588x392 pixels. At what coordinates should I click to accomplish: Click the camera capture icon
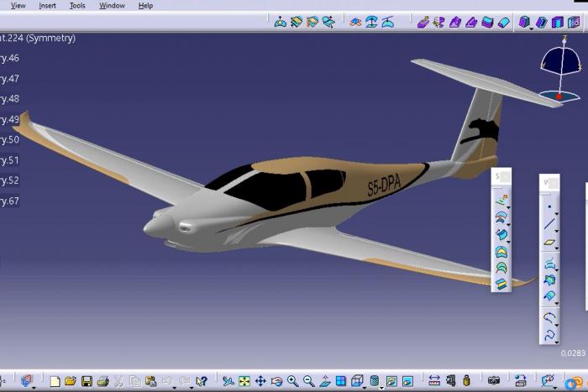(x=494, y=381)
